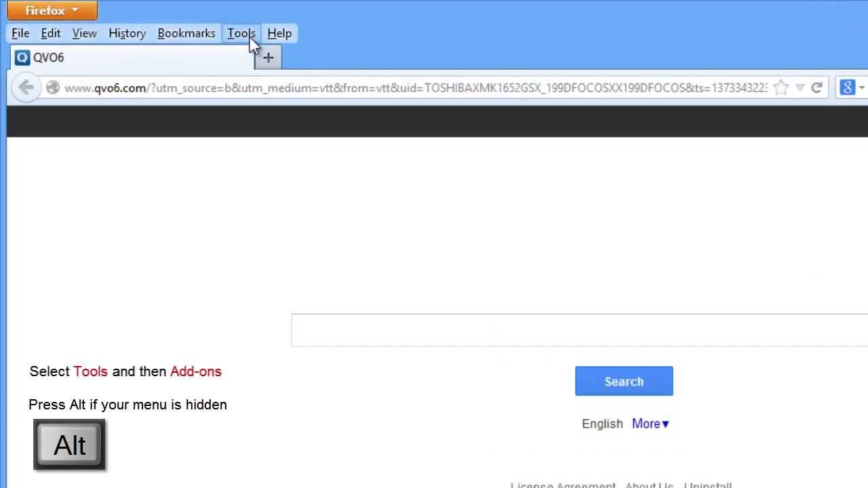Viewport: 868px width, 488px height.
Task: Open the Uninstall link
Action: 708,485
